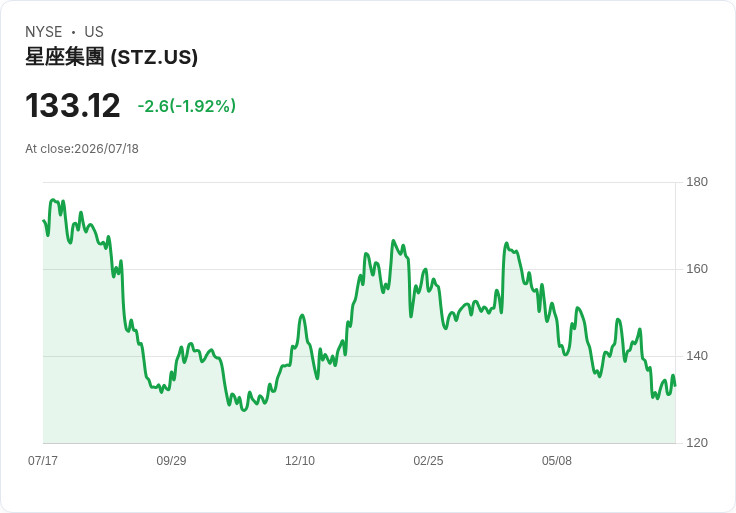Screen dimensions: 736x513
Task: Click the 140 price axis label
Action: pos(697,356)
